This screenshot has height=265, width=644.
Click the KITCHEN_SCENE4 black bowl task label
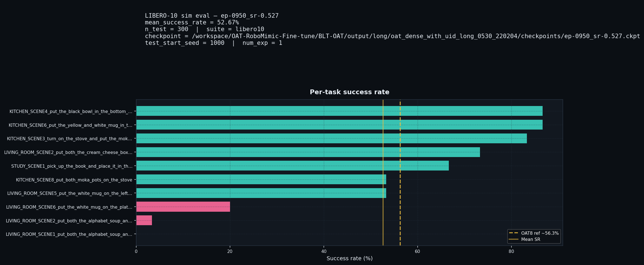[x=71, y=112]
